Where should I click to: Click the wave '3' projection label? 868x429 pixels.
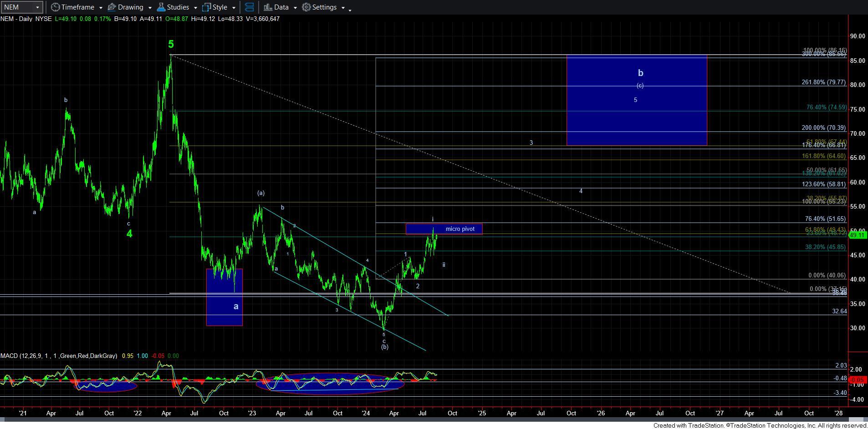coord(531,143)
